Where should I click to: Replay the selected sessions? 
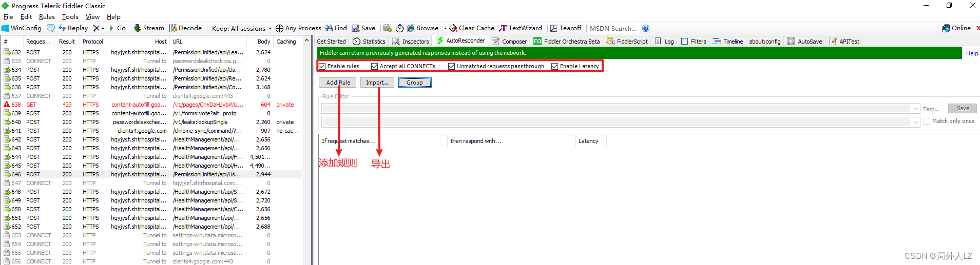click(73, 28)
